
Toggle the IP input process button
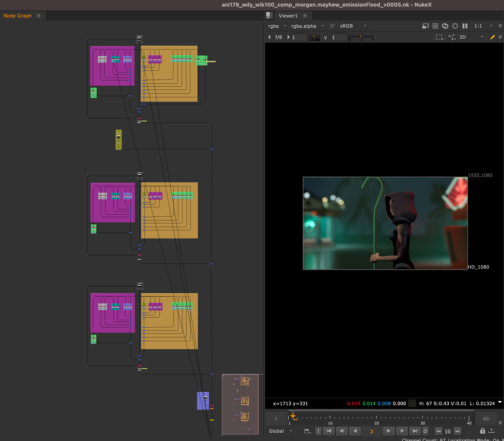click(332, 26)
